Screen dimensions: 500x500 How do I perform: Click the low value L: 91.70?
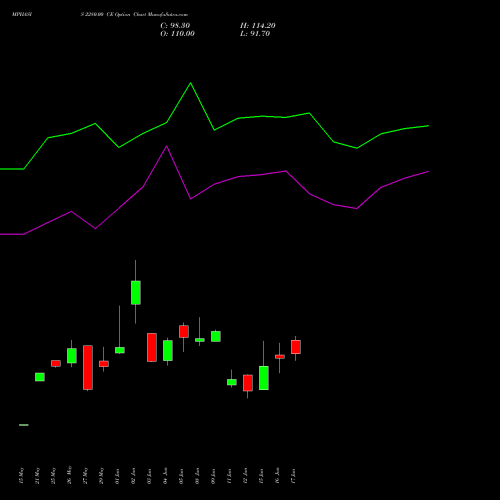(255, 34)
